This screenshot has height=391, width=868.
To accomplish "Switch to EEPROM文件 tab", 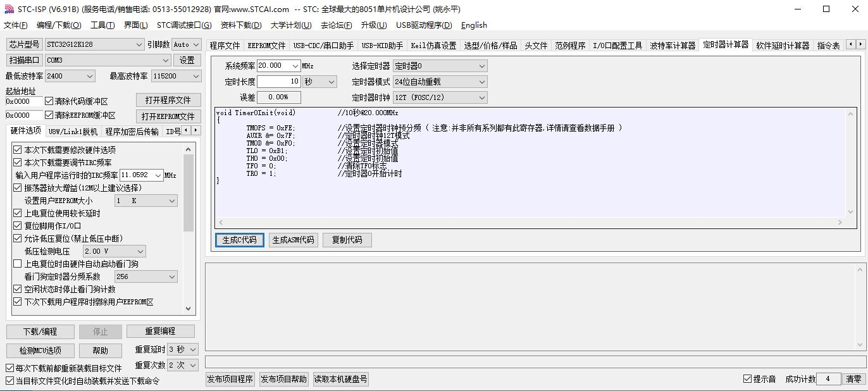I will 266,46.
